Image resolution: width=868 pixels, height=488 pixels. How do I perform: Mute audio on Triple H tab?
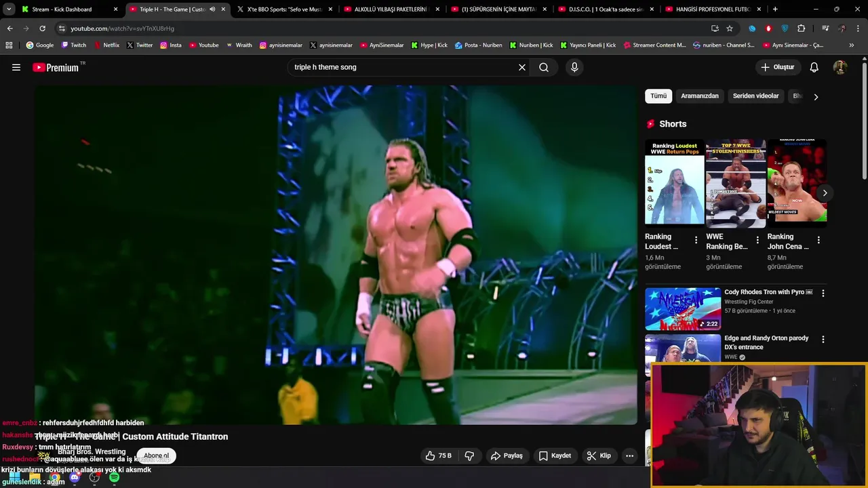click(212, 9)
